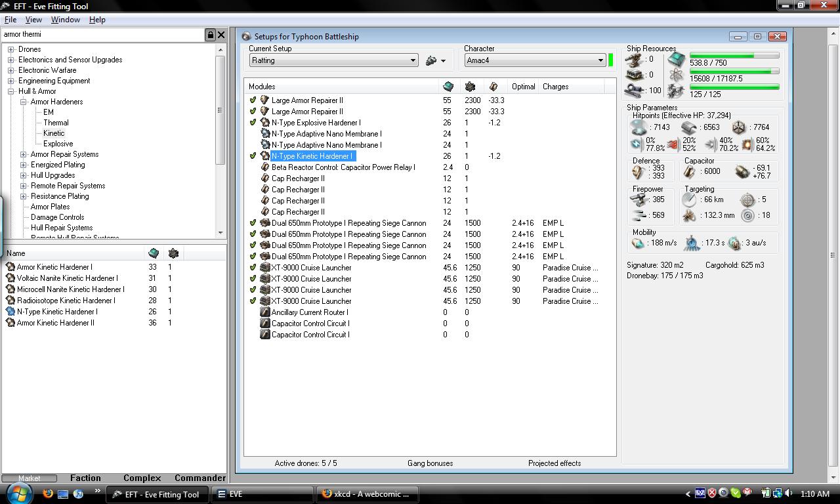The width and height of the screenshot is (840, 504).
Task: Sort modules by the powergrid column icon
Action: click(x=470, y=87)
